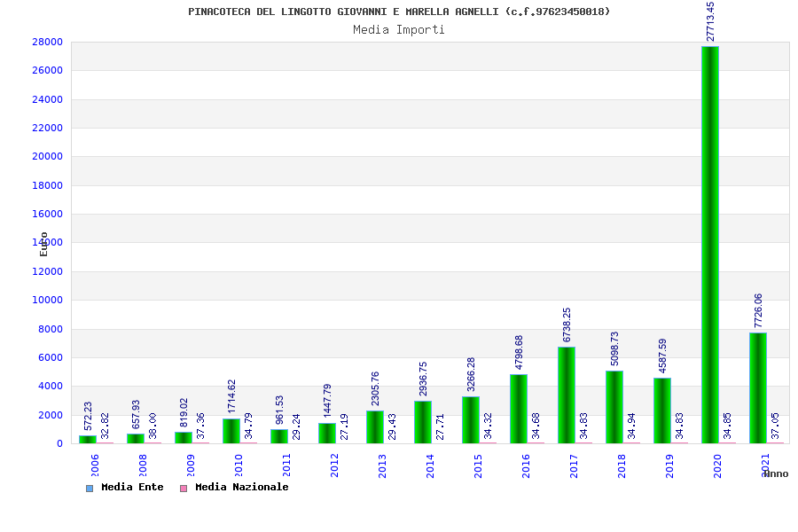Click the 2017 green bar

click(567, 395)
